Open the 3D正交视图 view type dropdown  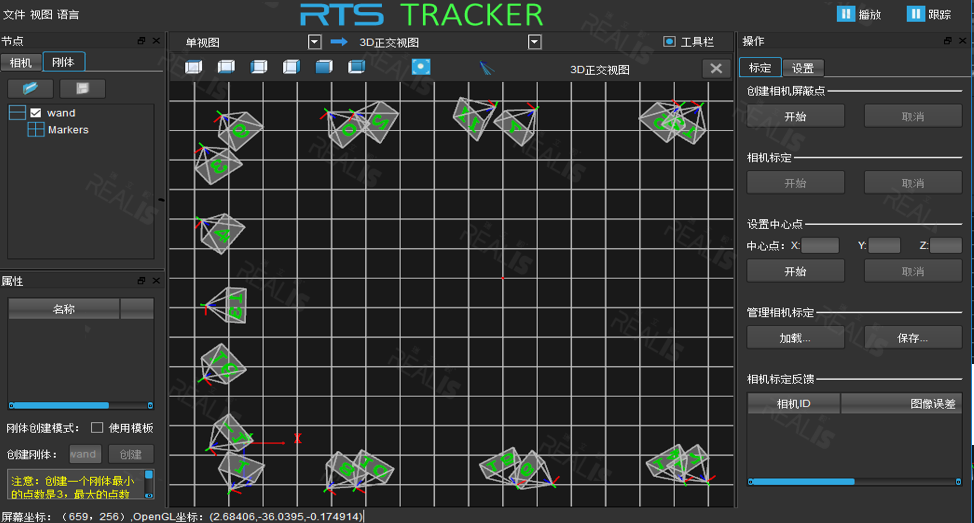(x=534, y=42)
